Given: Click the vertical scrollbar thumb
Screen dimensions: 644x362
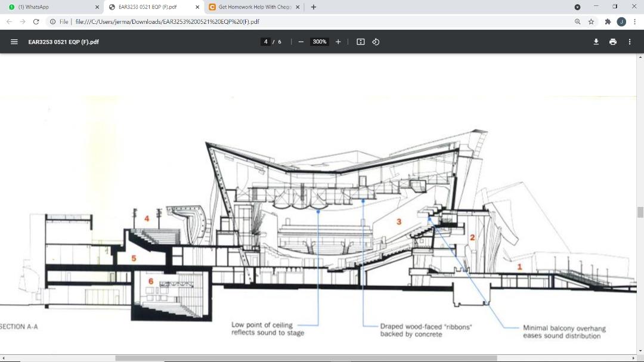Looking at the screenshot, I should pos(640,212).
